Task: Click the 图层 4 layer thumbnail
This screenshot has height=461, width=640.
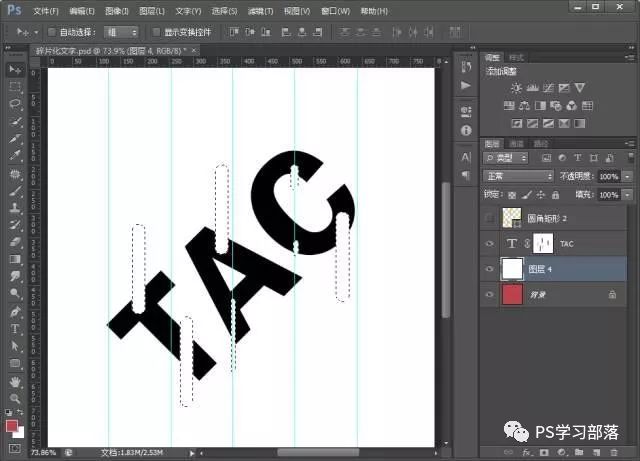Action: pos(512,269)
